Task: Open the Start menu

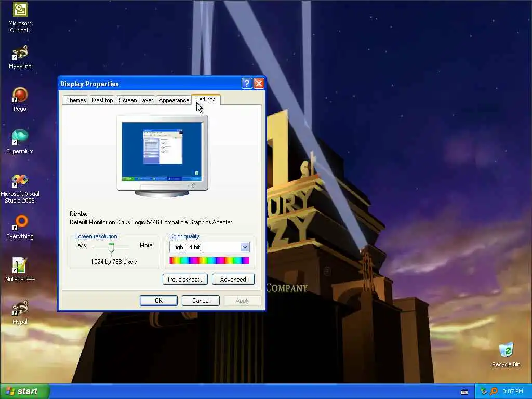Action: (25, 391)
